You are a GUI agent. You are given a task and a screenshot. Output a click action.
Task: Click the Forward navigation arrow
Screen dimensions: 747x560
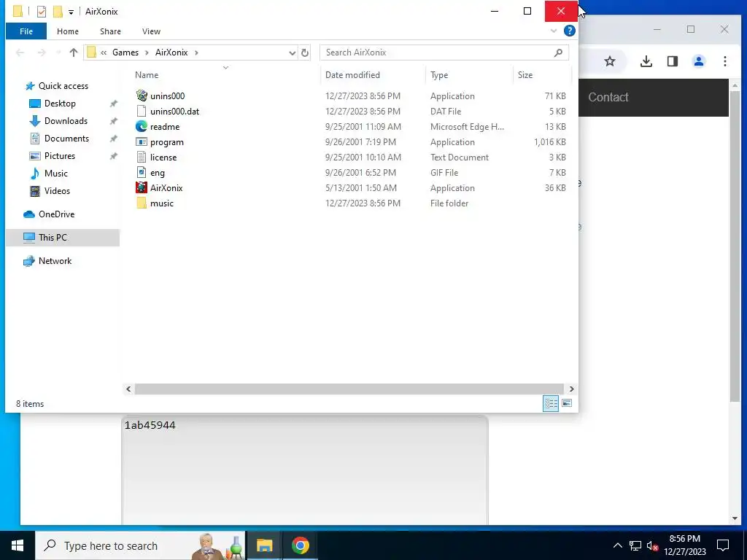[42, 52]
